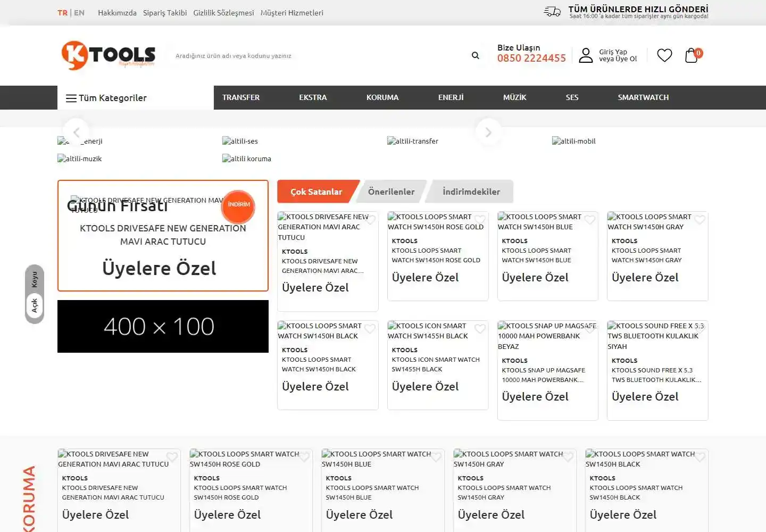Click the fast delivery truck icon
Image resolution: width=766 pixels, height=532 pixels.
click(552, 12)
